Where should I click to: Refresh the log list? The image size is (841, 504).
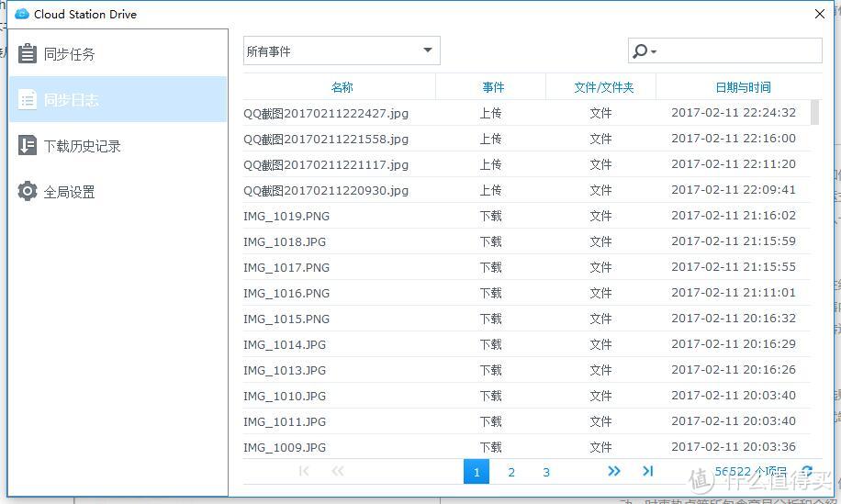pos(807,471)
